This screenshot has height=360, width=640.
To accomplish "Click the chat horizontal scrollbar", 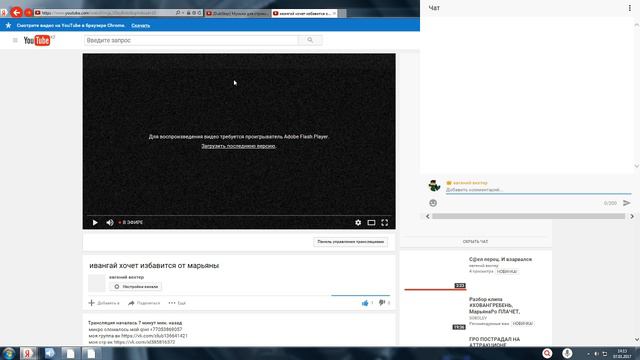I will pyautogui.click(x=528, y=216).
